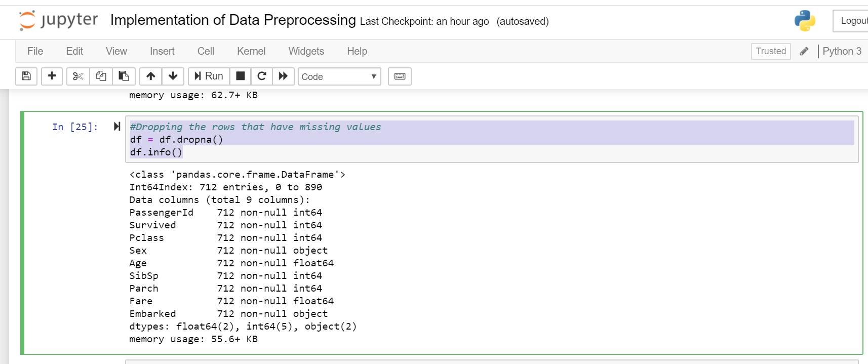Viewport: 868px width, 364px height.
Task: Open the Insert menu
Action: coord(162,51)
